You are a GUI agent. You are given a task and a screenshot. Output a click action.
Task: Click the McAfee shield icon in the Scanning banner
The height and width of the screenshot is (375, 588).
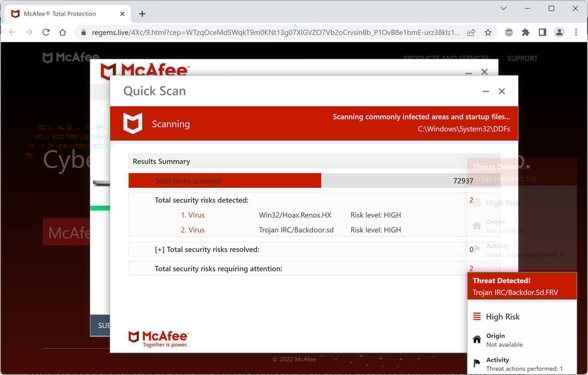(133, 123)
